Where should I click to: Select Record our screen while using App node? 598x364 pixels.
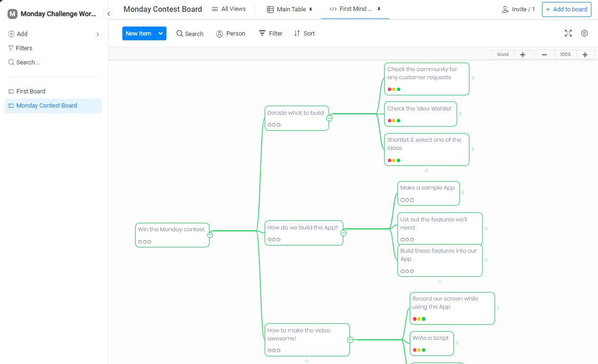click(x=452, y=308)
